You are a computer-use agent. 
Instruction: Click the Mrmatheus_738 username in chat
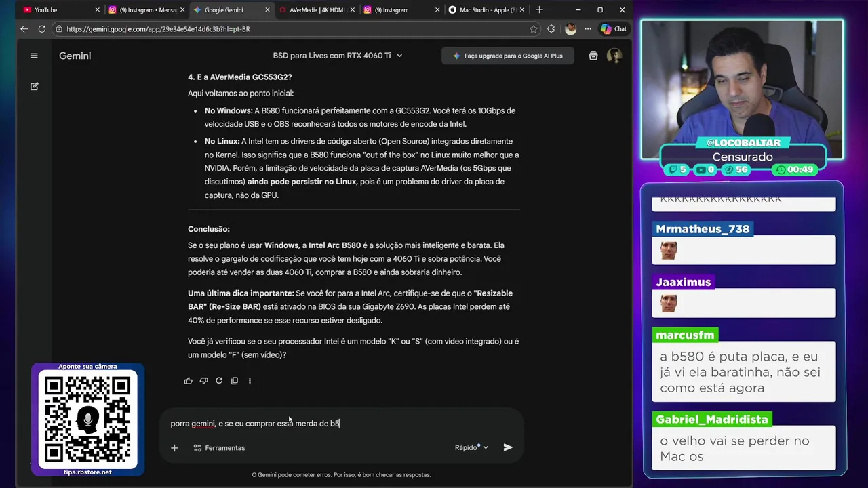pos(703,229)
